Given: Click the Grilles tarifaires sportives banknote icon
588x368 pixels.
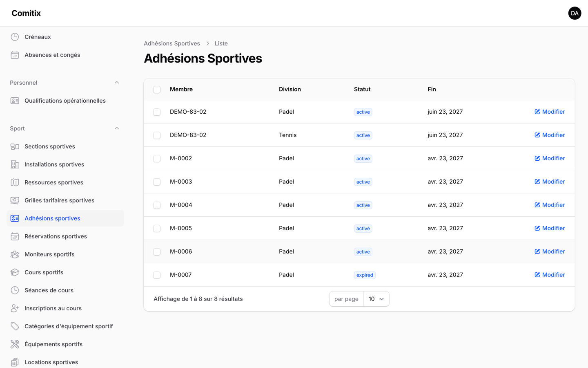Looking at the screenshot, I should click(x=15, y=200).
